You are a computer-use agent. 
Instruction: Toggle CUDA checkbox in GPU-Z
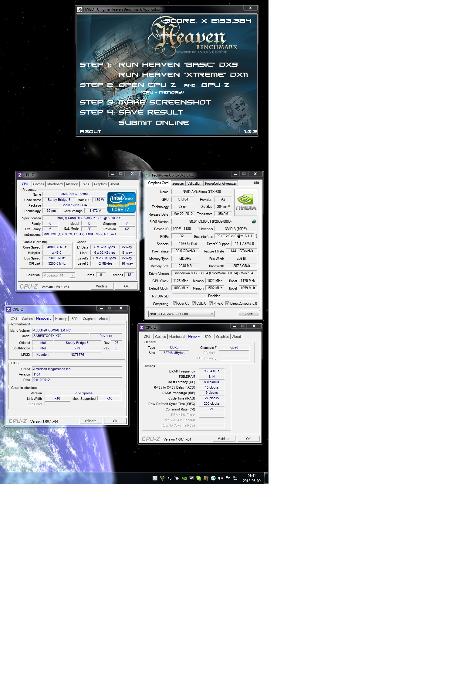pos(194,303)
